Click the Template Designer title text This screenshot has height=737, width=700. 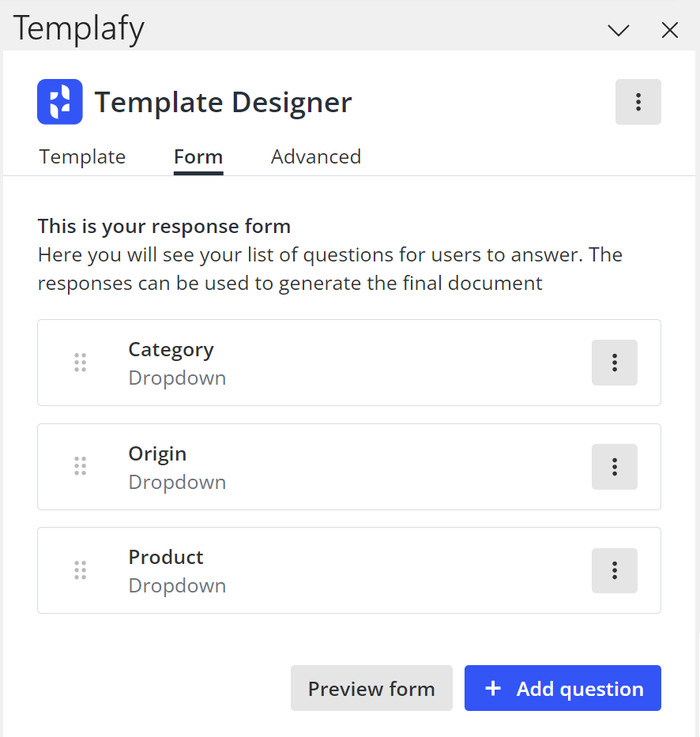pos(224,103)
